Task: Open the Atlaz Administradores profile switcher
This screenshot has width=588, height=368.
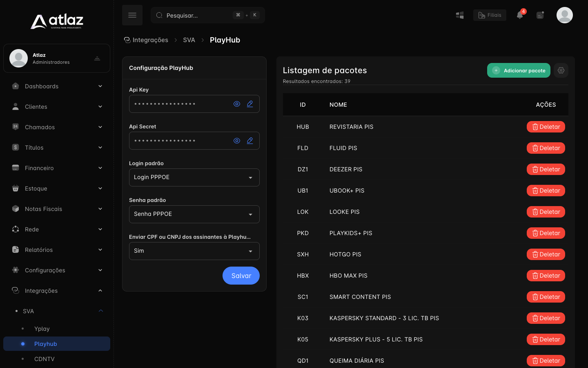Action: [57, 58]
